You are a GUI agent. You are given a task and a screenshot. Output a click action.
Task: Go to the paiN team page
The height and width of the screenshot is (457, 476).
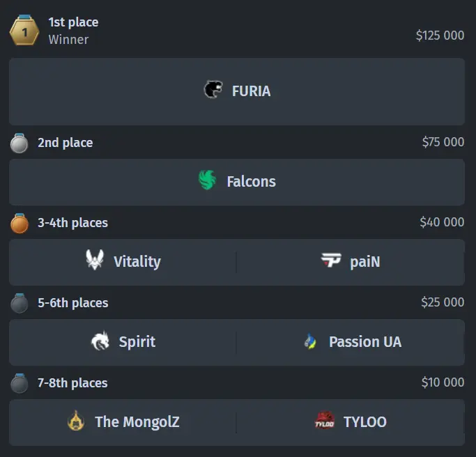[x=364, y=262]
